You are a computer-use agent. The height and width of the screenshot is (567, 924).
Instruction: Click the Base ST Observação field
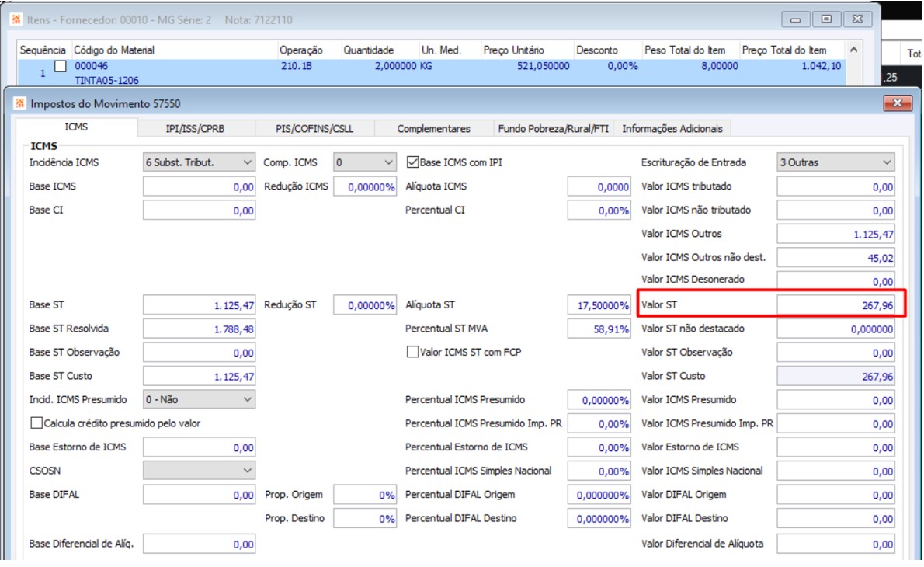tap(200, 353)
